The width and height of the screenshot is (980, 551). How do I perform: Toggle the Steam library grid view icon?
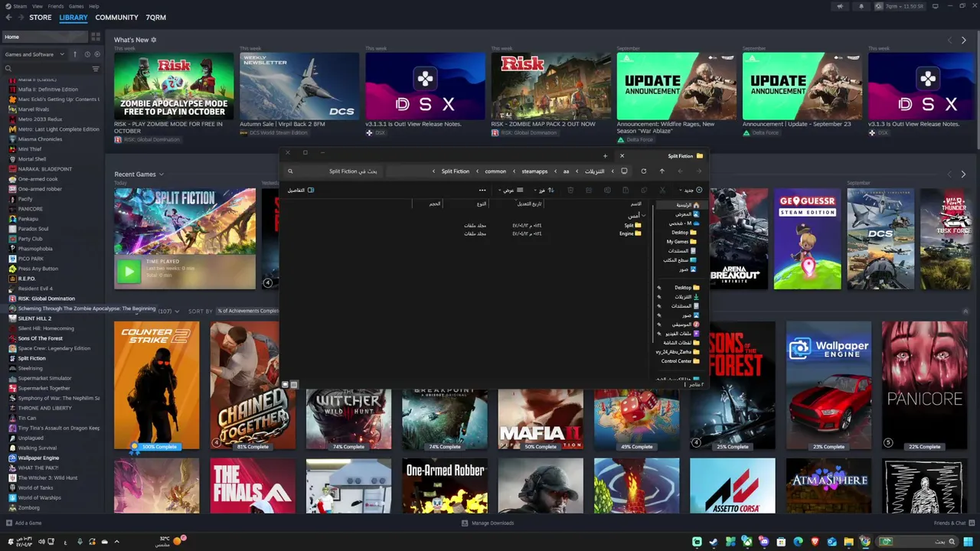tap(96, 37)
